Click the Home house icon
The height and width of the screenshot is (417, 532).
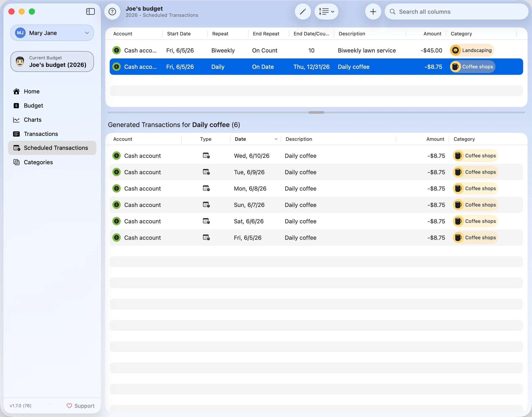[x=16, y=91]
